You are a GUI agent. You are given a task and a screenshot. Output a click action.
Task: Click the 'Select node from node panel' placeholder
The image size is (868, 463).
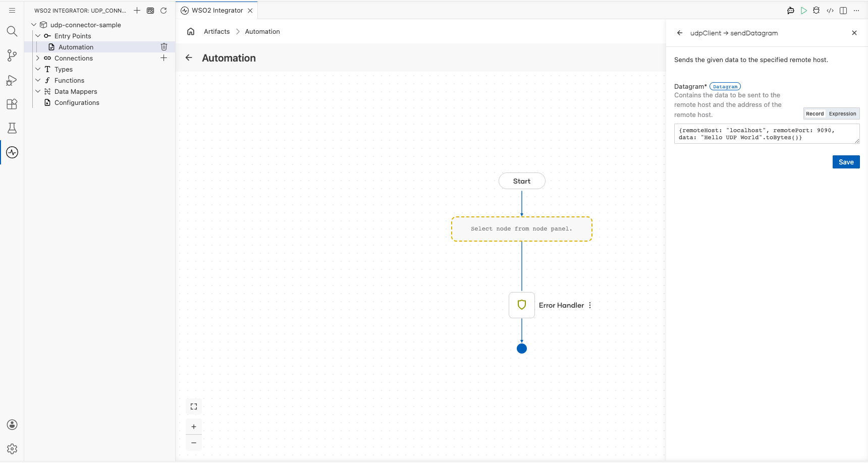coord(522,229)
